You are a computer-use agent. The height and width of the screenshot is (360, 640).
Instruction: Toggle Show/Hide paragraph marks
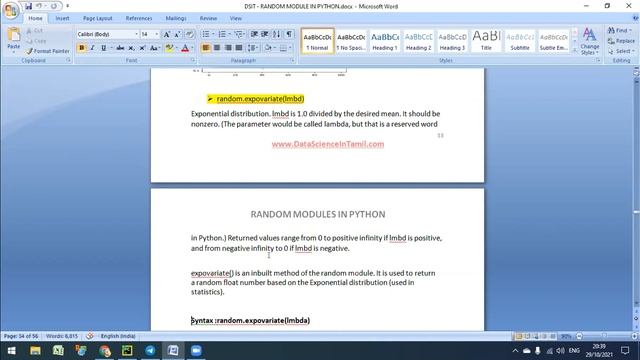tap(289, 34)
